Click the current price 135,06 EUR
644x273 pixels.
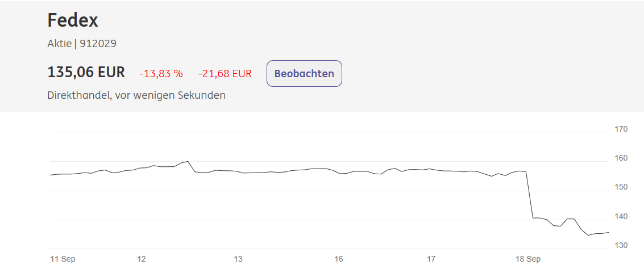(86, 73)
